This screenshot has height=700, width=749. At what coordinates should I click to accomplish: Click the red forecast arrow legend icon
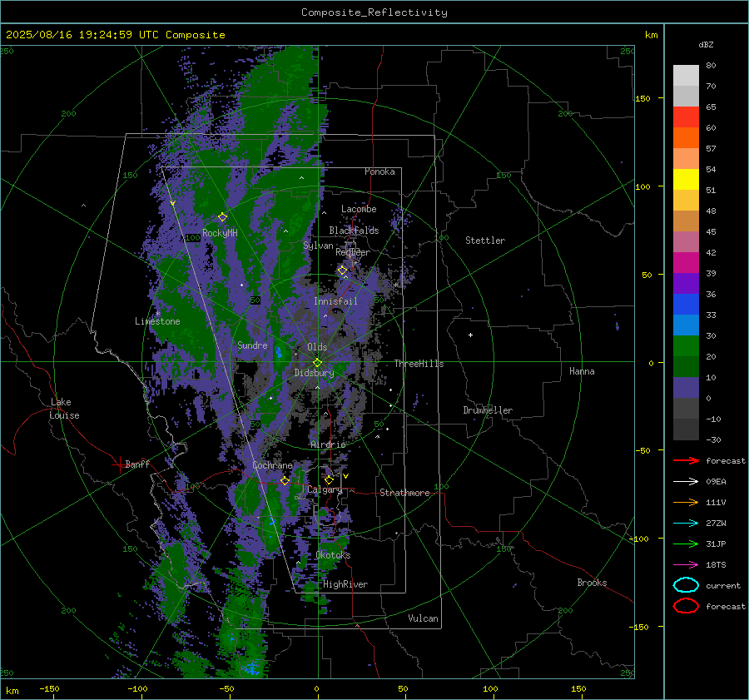tap(686, 460)
